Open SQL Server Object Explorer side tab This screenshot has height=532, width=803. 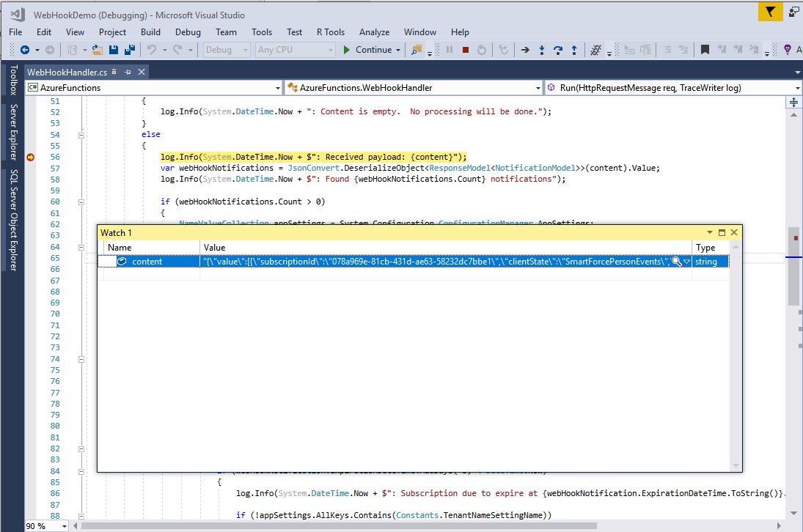[x=13, y=219]
